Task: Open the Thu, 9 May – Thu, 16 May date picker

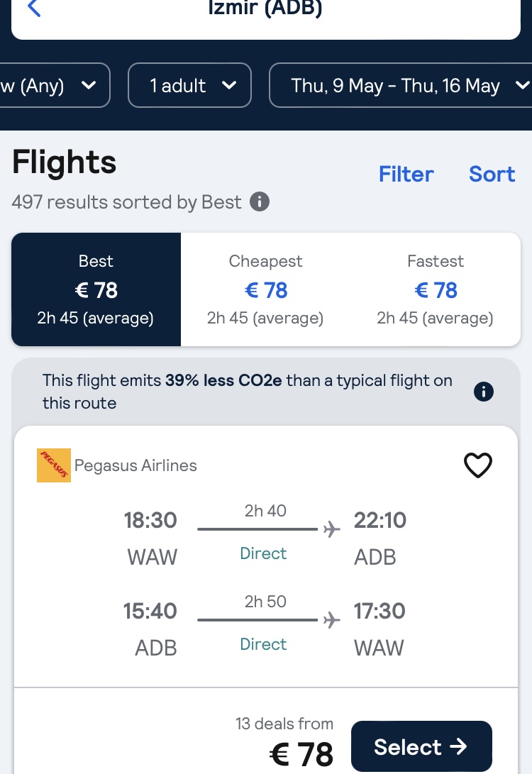Action: 401,85
